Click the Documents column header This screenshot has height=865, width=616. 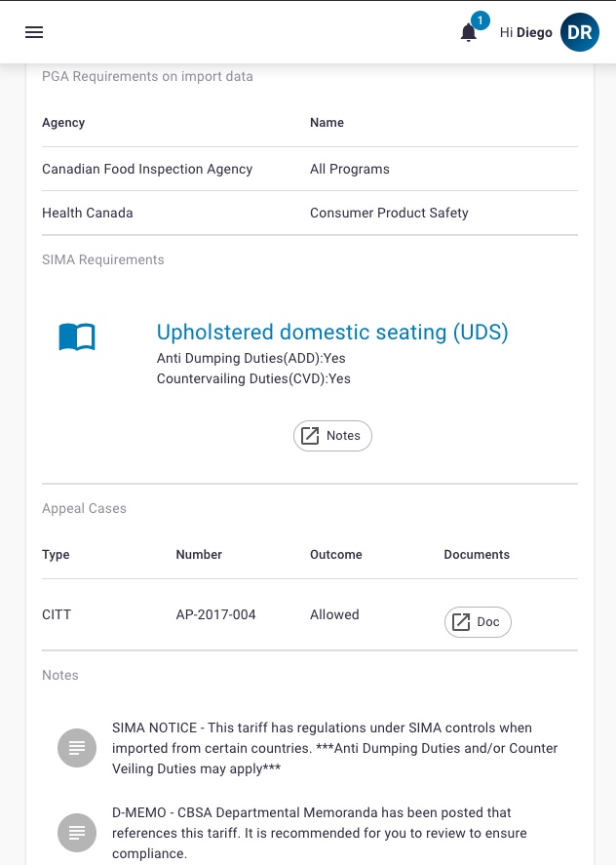tap(477, 555)
